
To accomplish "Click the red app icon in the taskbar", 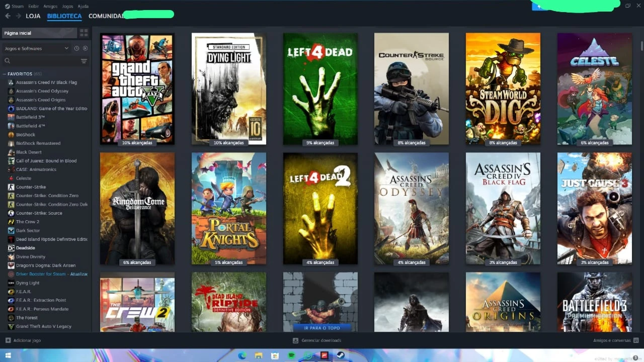I will 325,355.
